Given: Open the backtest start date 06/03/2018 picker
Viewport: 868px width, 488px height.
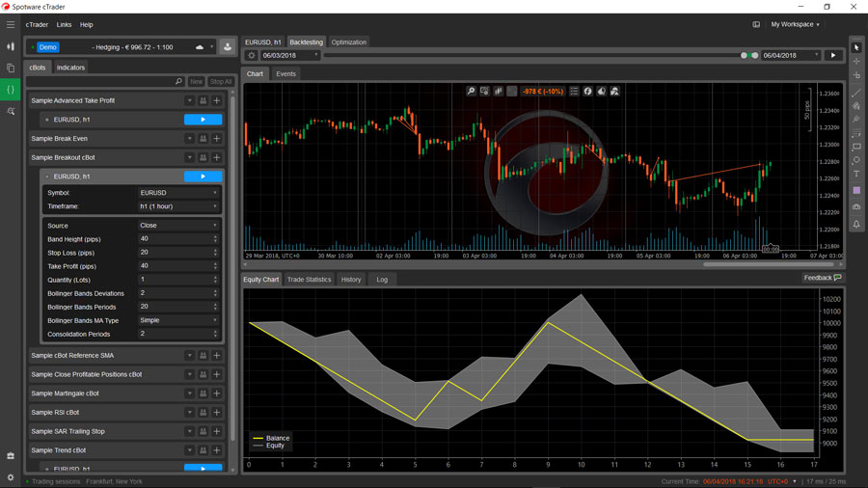Looking at the screenshot, I should (x=290, y=55).
